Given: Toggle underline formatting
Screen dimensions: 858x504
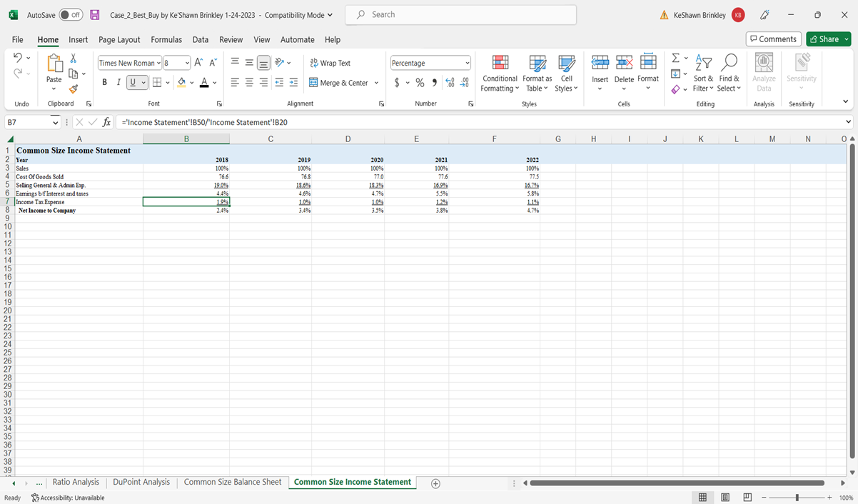Looking at the screenshot, I should tap(133, 82).
